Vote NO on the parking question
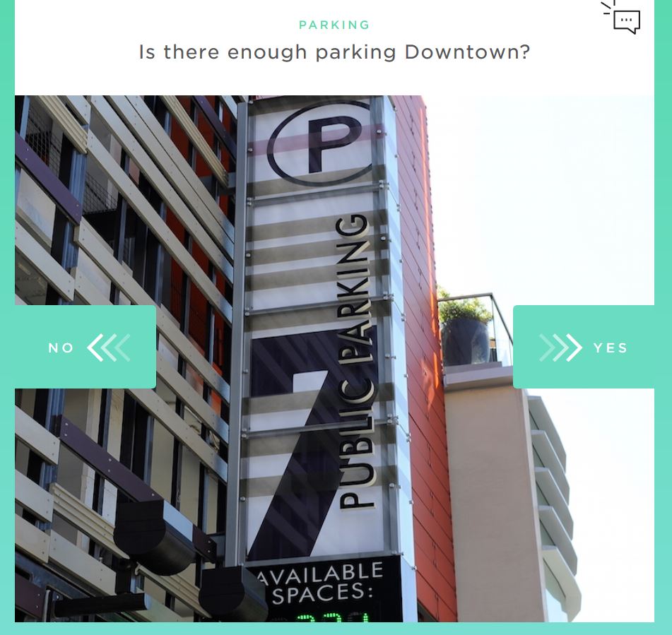672x635 pixels. point(86,347)
